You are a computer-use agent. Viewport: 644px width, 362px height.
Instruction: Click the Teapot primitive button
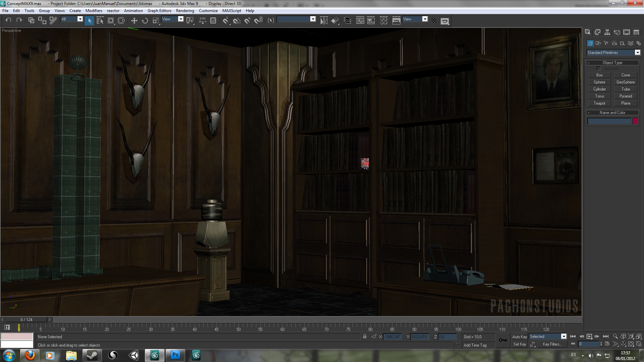pyautogui.click(x=599, y=103)
